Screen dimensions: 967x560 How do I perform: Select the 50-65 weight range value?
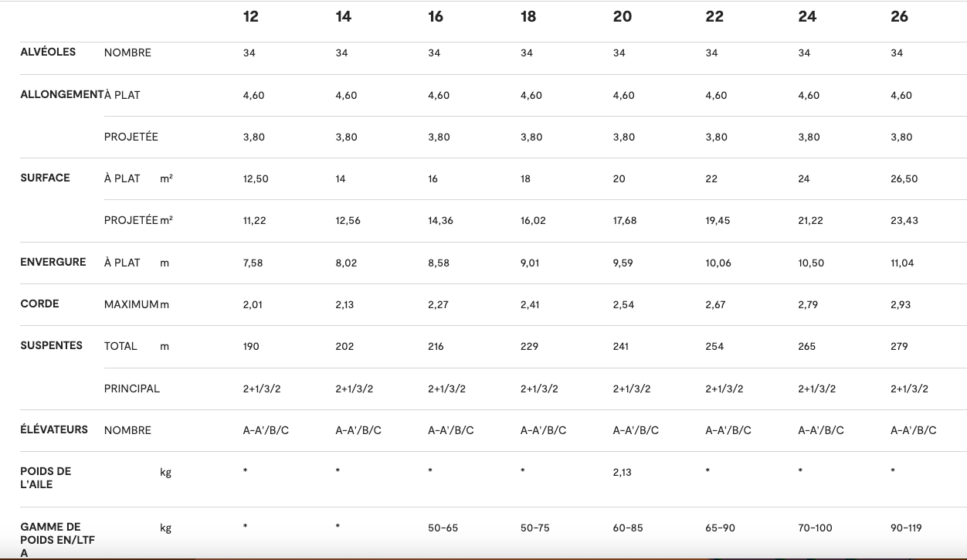(443, 528)
